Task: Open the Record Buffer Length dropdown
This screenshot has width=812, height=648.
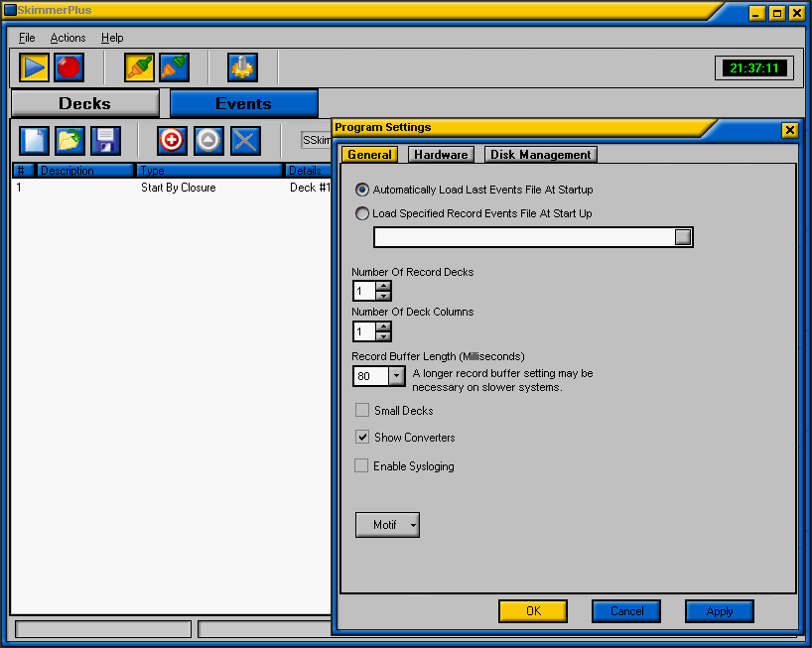Action: click(397, 375)
